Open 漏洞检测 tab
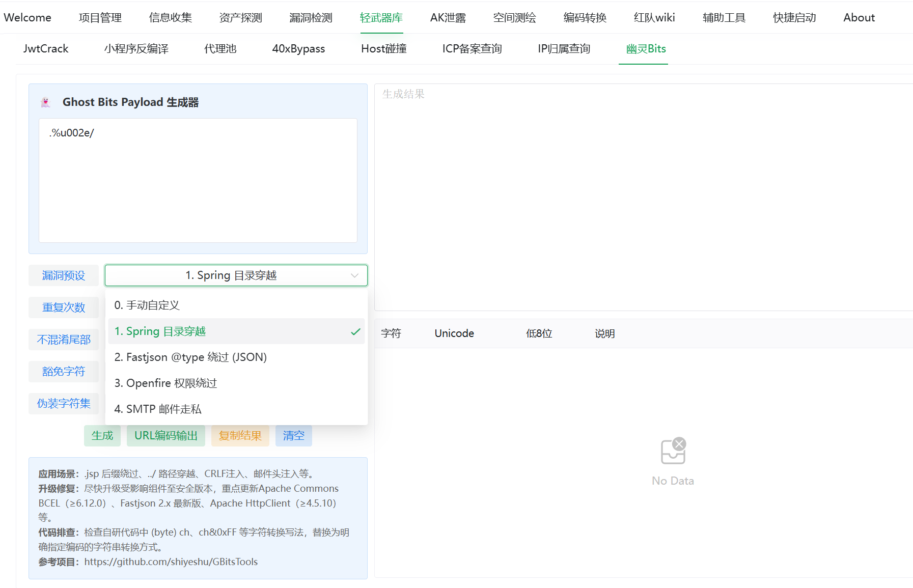 tap(311, 18)
